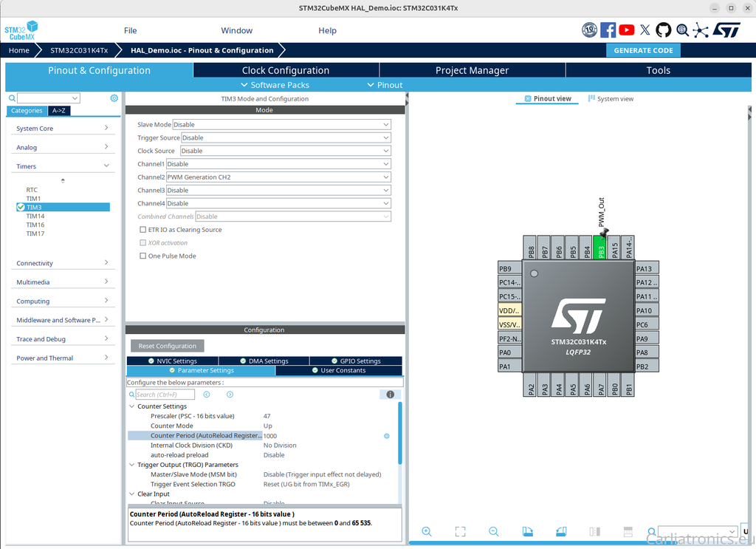756x549 pixels.
Task: Open the NVIC Settings tab
Action: tap(172, 360)
